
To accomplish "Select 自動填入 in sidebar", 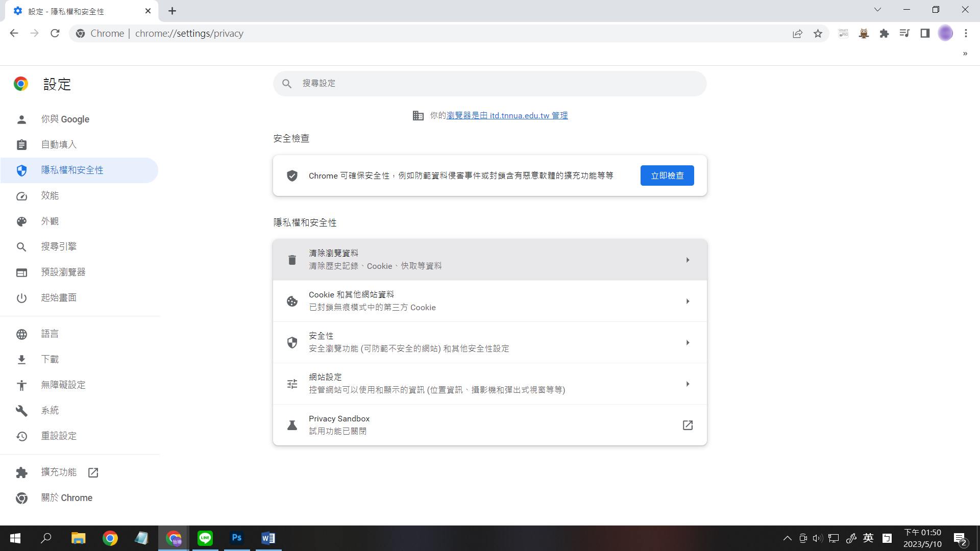I will pos(80,145).
